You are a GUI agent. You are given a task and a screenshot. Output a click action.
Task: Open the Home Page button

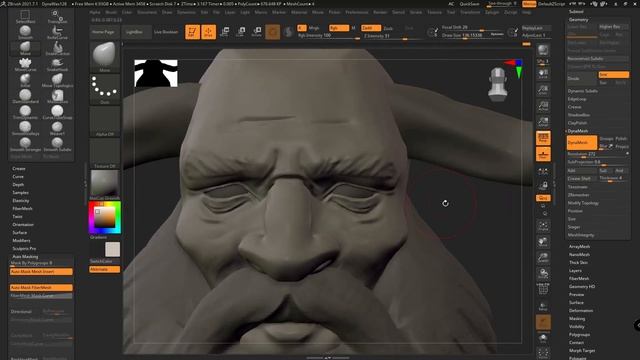pos(103,32)
